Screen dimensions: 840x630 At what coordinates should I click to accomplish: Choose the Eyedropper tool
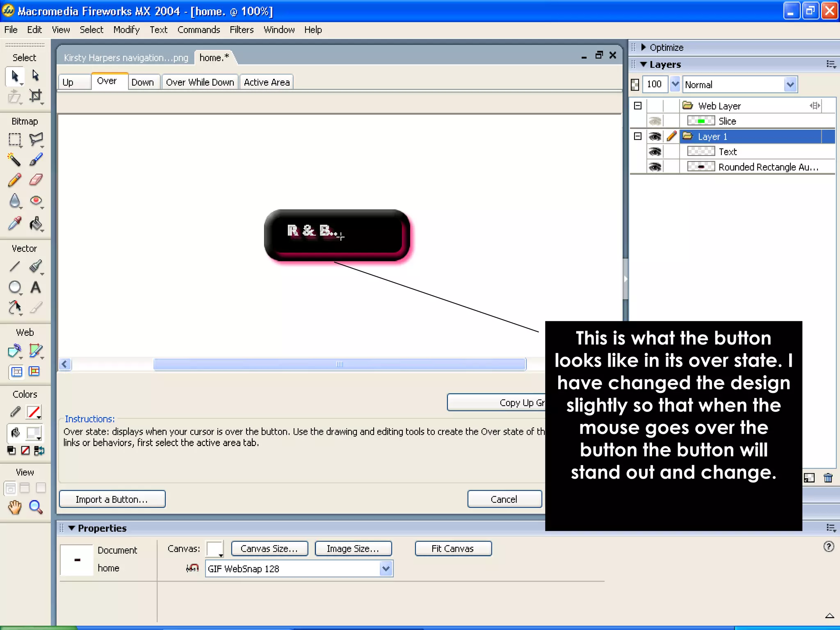click(14, 224)
